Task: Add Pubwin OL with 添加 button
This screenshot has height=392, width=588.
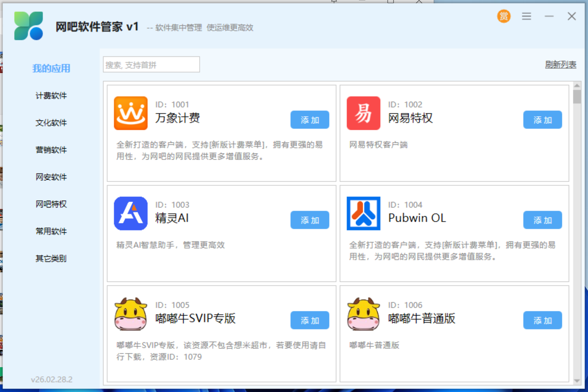Action: point(542,220)
